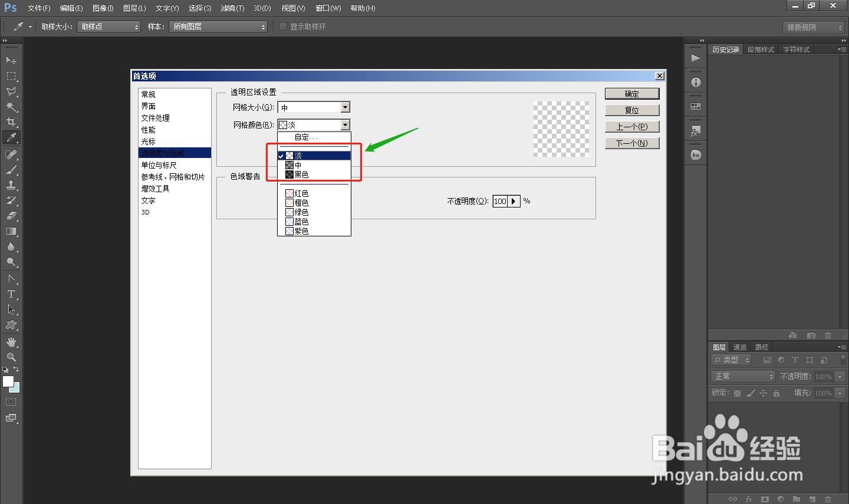
Task: Select the Hand tool
Action: pyautogui.click(x=11, y=342)
